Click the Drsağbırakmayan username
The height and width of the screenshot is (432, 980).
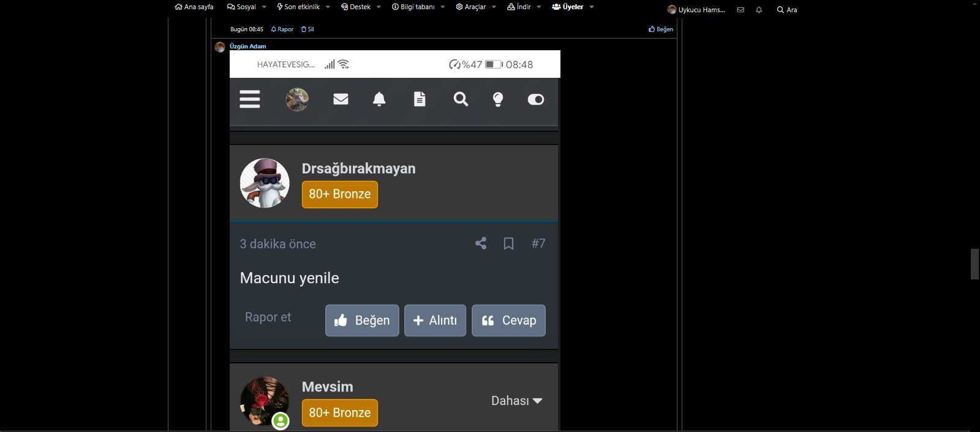(x=358, y=169)
